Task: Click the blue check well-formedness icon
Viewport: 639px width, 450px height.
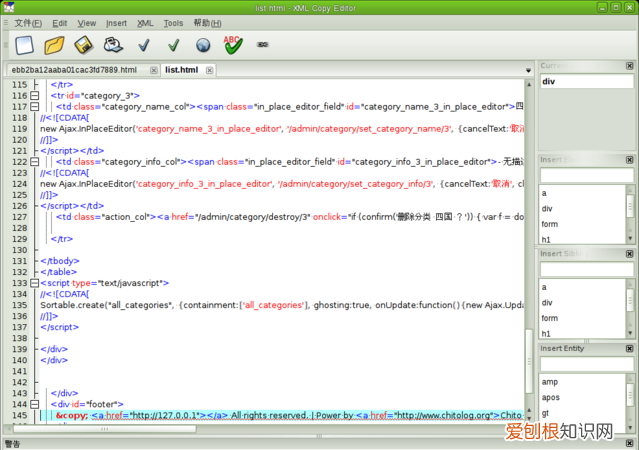Action: click(145, 45)
